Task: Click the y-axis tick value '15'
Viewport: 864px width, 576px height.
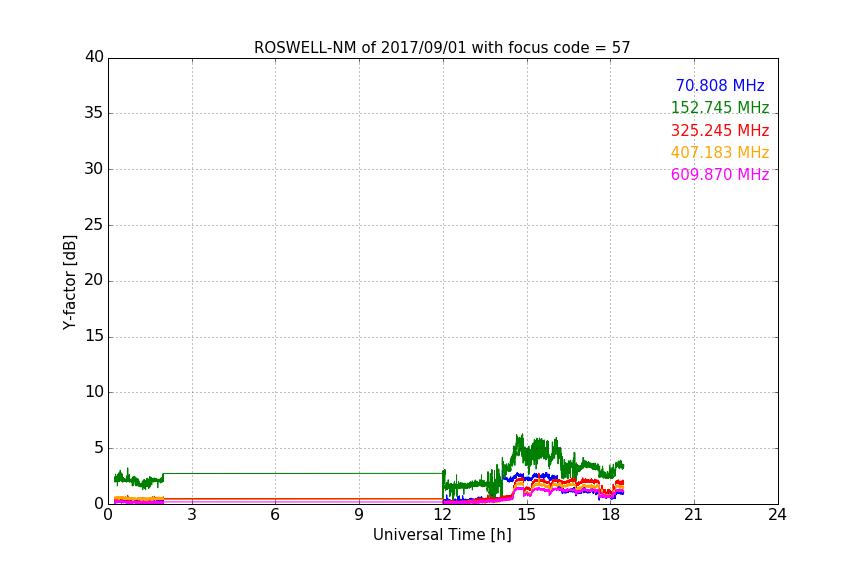Action: coord(94,336)
